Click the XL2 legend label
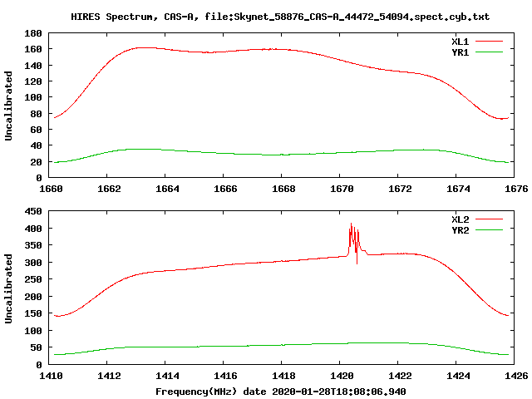The width and height of the screenshot is (532, 399). click(x=460, y=219)
